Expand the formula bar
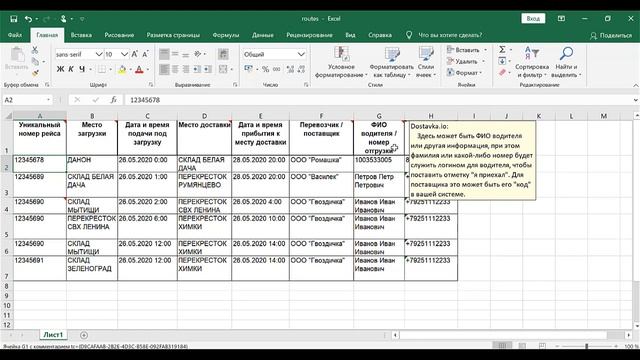Viewport: 640px width, 360px height. pyautogui.click(x=636, y=100)
